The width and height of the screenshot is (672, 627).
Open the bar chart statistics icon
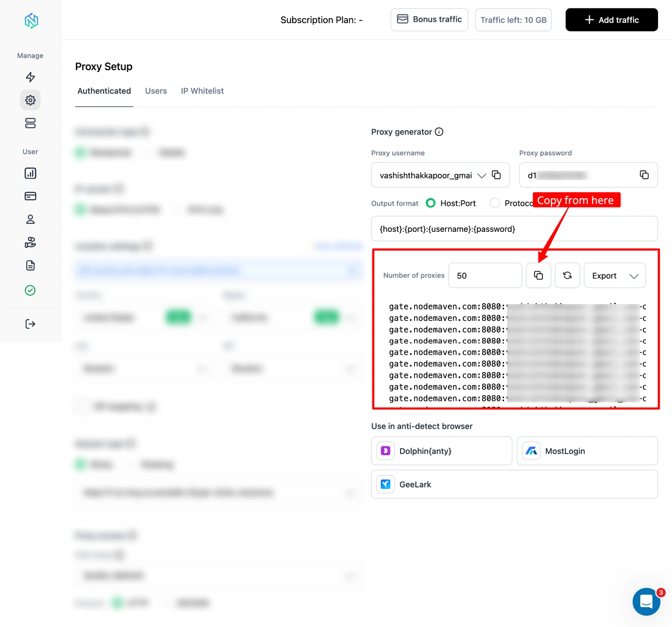click(30, 173)
